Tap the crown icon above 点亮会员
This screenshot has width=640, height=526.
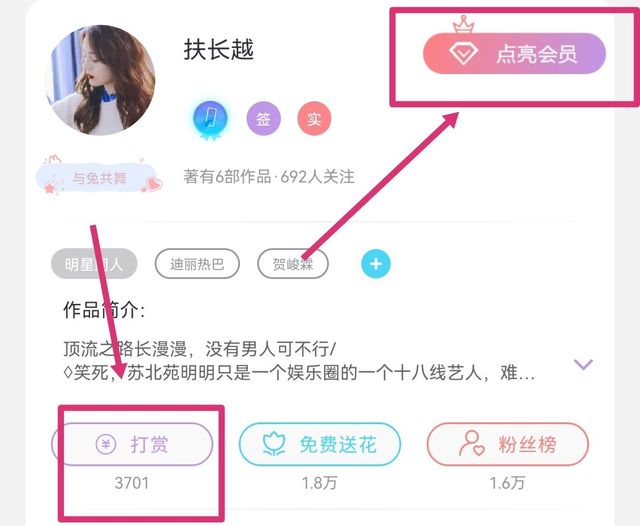click(464, 24)
